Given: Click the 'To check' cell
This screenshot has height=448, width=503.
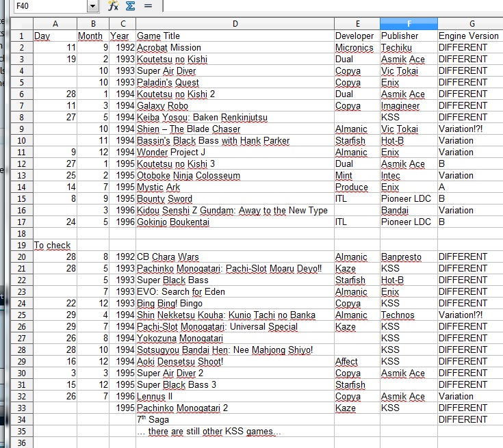Looking at the screenshot, I should (55, 245).
